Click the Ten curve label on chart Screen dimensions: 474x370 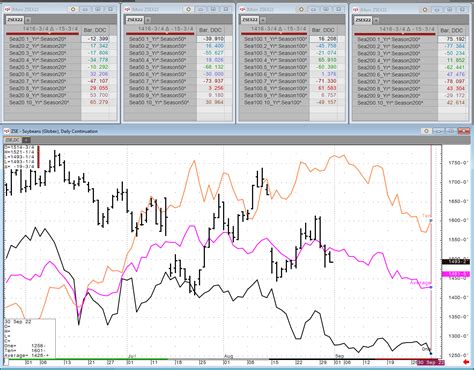pyautogui.click(x=426, y=216)
